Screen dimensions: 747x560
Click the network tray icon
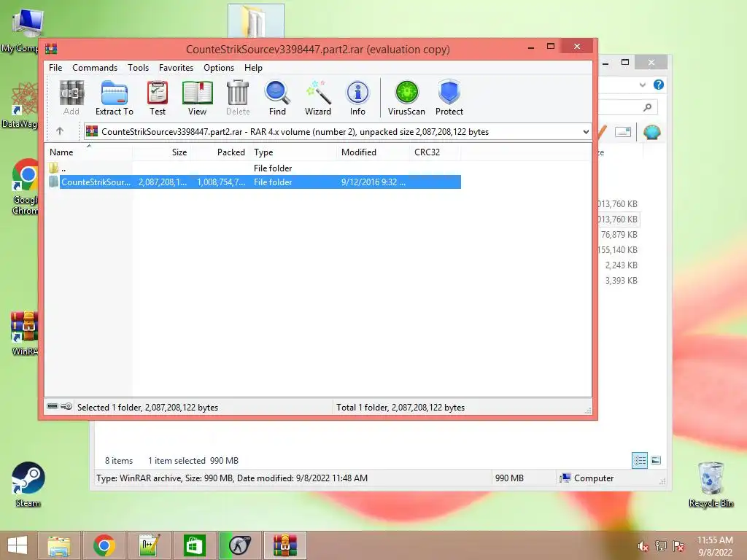point(661,545)
